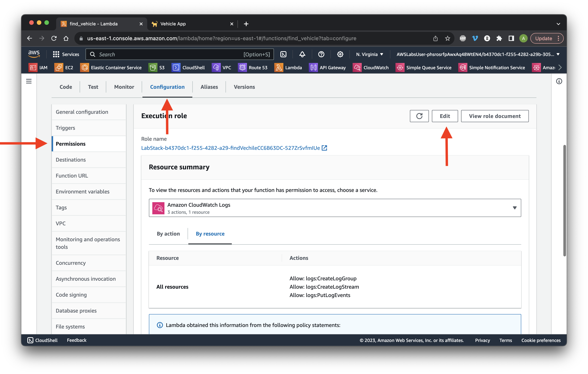Switch to the Aliases tab
588x374 pixels.
click(x=209, y=87)
